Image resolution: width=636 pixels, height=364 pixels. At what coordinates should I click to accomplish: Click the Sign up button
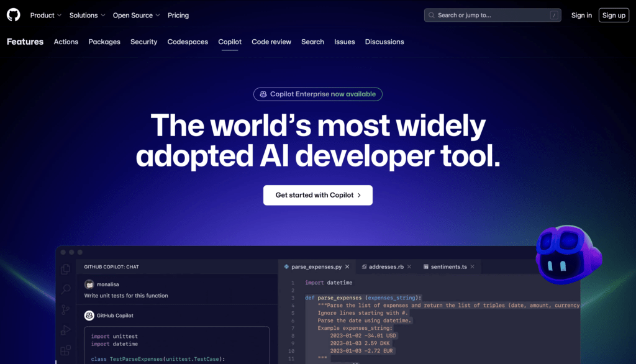point(614,15)
